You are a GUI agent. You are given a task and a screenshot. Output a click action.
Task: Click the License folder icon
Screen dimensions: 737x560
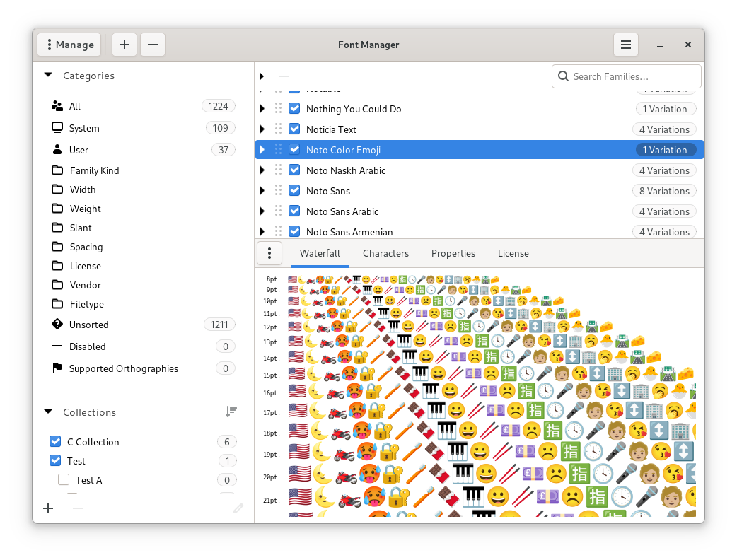(x=57, y=266)
